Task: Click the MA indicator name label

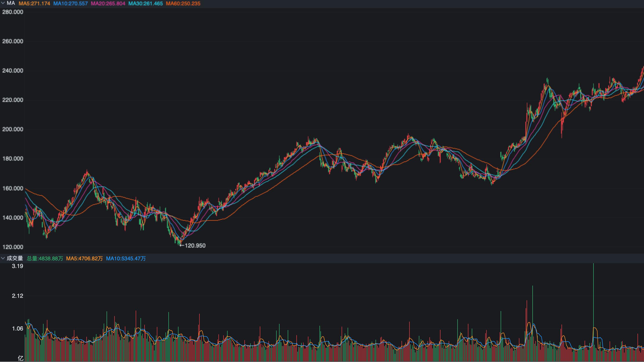Action: [x=11, y=3]
